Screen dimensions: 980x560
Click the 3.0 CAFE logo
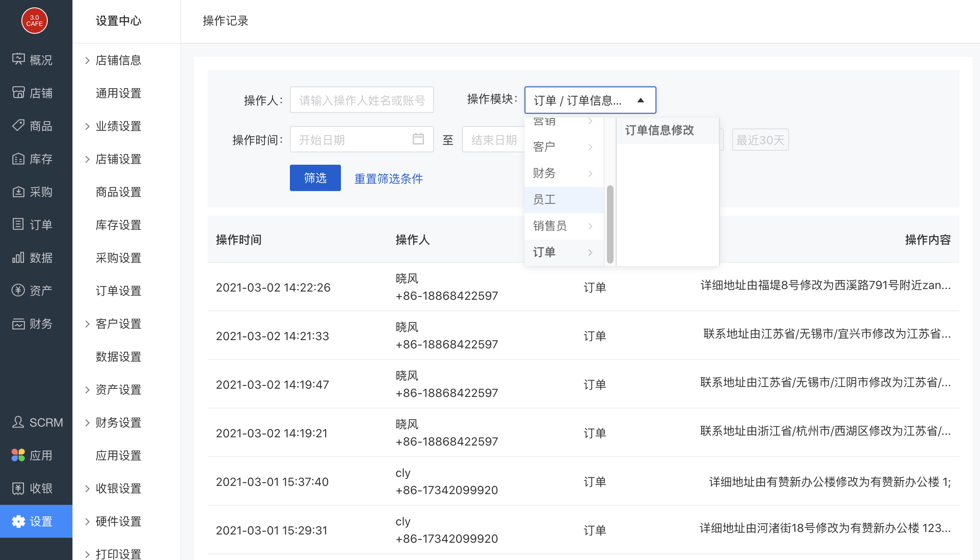pos(35,21)
